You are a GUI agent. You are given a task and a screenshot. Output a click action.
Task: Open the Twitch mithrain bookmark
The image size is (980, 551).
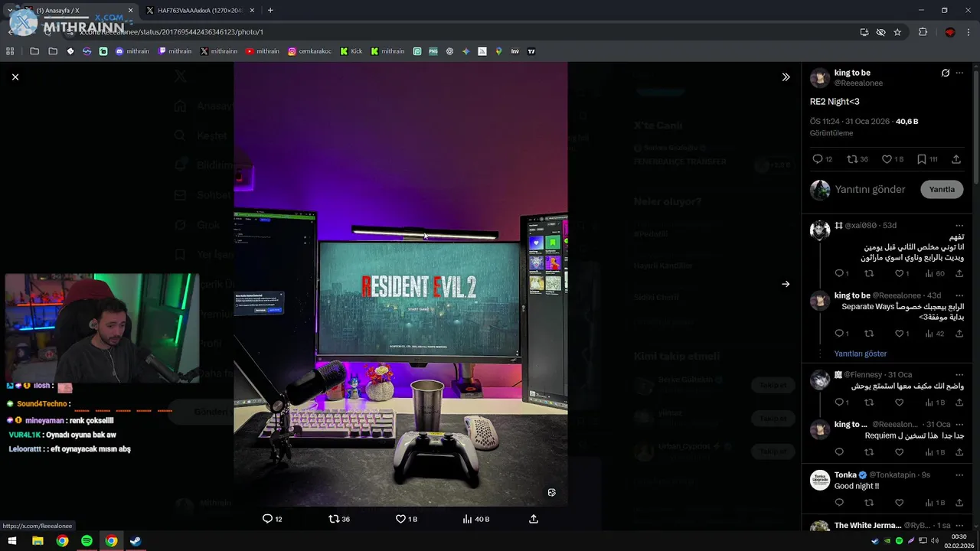tap(175, 51)
